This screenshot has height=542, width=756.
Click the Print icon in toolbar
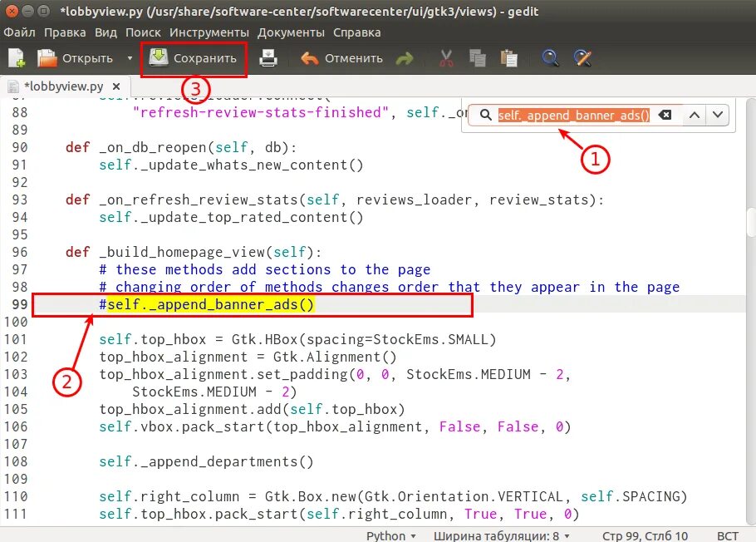click(x=268, y=58)
